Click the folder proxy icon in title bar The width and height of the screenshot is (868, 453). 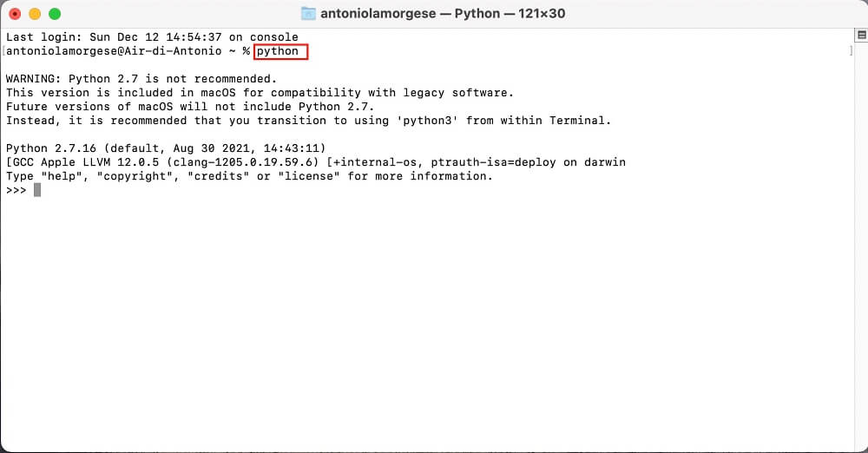tap(308, 13)
